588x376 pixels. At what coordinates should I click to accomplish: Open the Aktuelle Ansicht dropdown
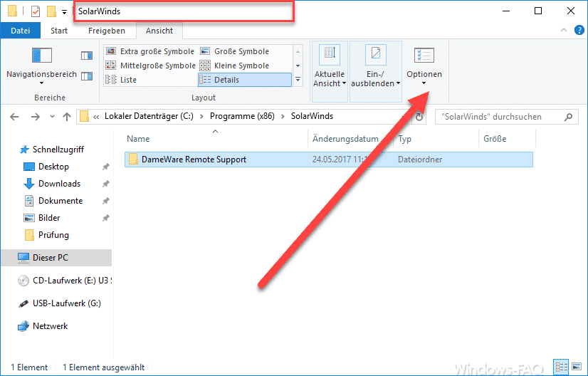(x=330, y=71)
